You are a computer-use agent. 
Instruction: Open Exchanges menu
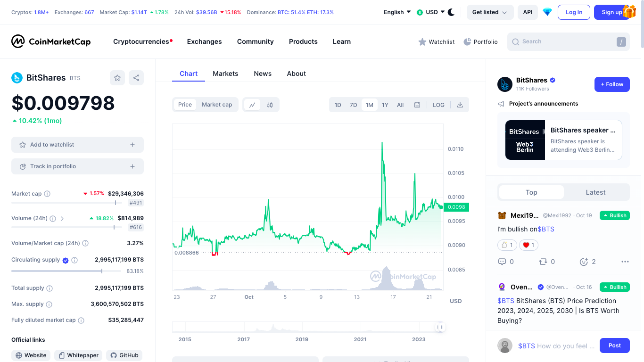tap(204, 41)
